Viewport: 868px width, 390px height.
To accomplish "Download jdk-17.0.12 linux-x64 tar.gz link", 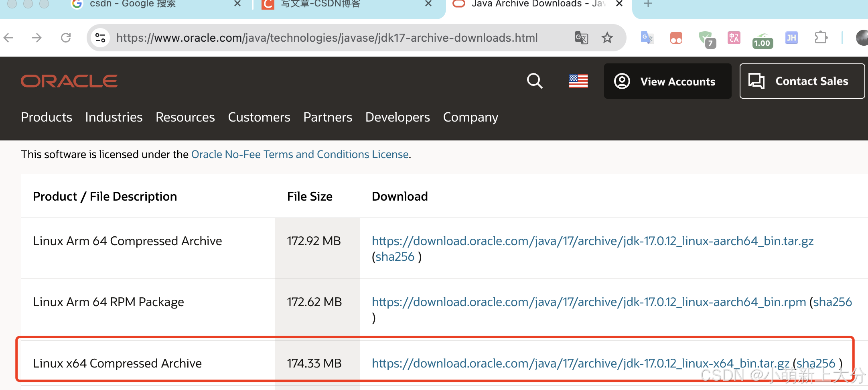I will coord(580,364).
